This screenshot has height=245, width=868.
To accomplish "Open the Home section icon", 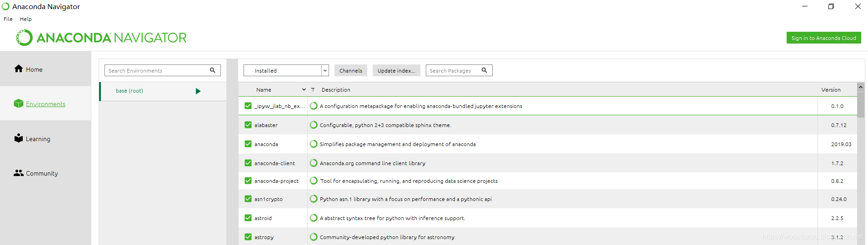I will pyautogui.click(x=19, y=69).
